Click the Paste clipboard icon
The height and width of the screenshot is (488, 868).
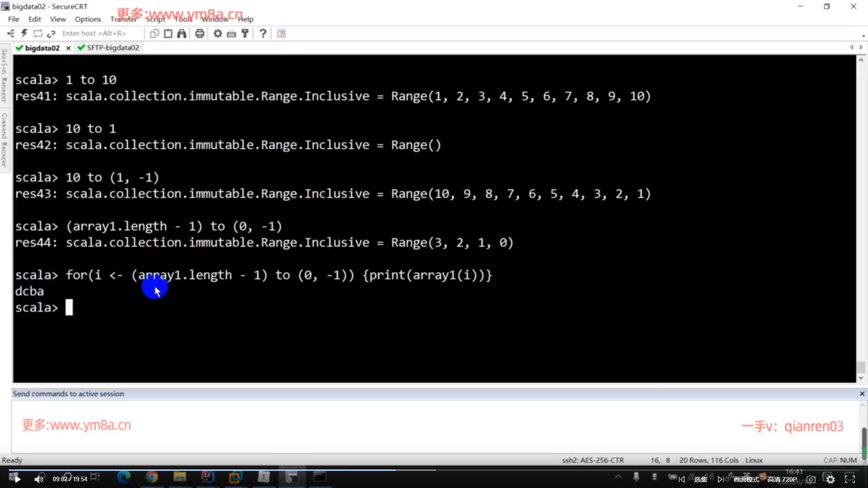[x=168, y=33]
